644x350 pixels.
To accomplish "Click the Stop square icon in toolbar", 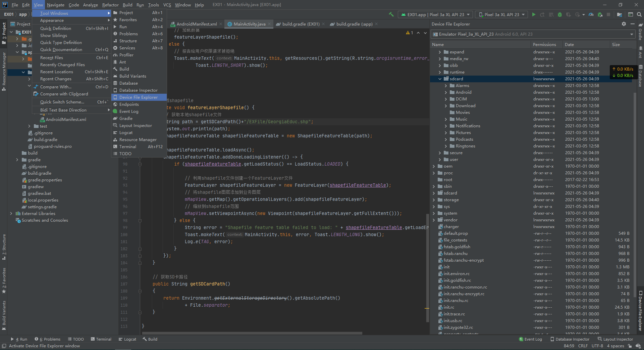I will (x=608, y=14).
